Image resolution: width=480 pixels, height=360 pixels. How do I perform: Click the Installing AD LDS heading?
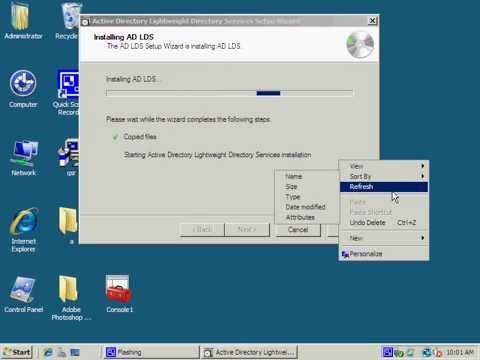[124, 37]
